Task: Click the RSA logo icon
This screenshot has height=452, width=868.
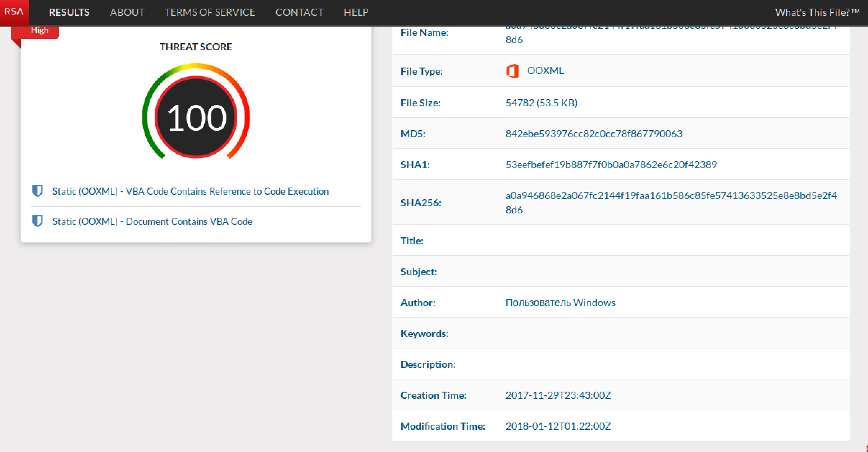Action: [x=14, y=12]
